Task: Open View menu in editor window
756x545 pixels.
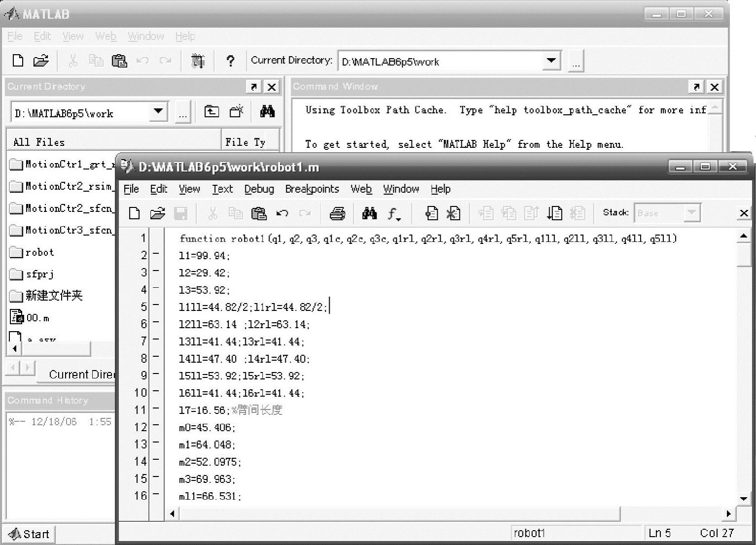Action: tap(189, 189)
